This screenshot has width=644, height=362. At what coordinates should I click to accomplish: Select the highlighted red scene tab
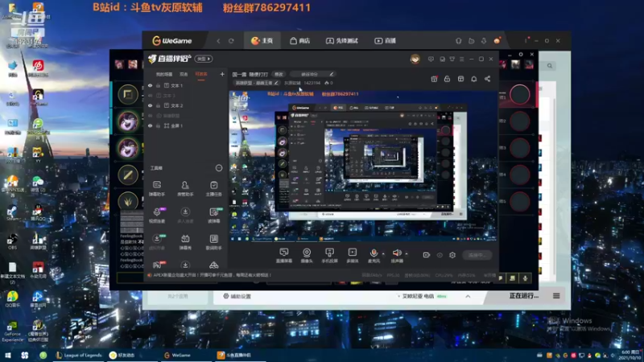201,74
